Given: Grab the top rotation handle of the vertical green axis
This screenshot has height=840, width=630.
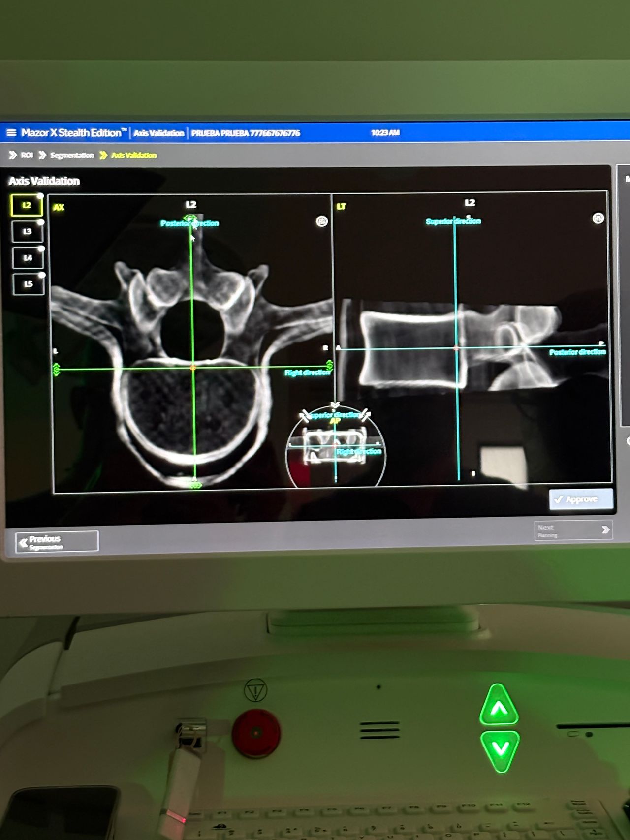Looking at the screenshot, I should 190,218.
